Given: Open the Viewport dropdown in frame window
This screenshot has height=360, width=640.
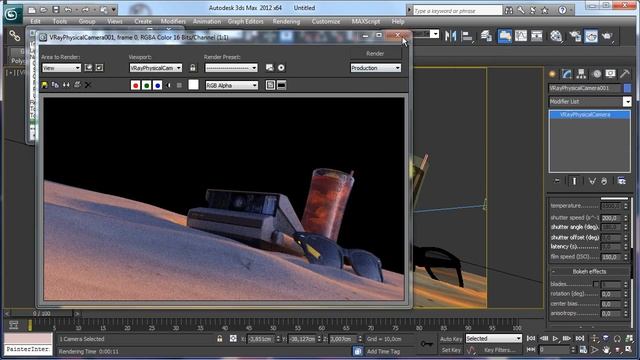Looking at the screenshot, I should pyautogui.click(x=156, y=68).
